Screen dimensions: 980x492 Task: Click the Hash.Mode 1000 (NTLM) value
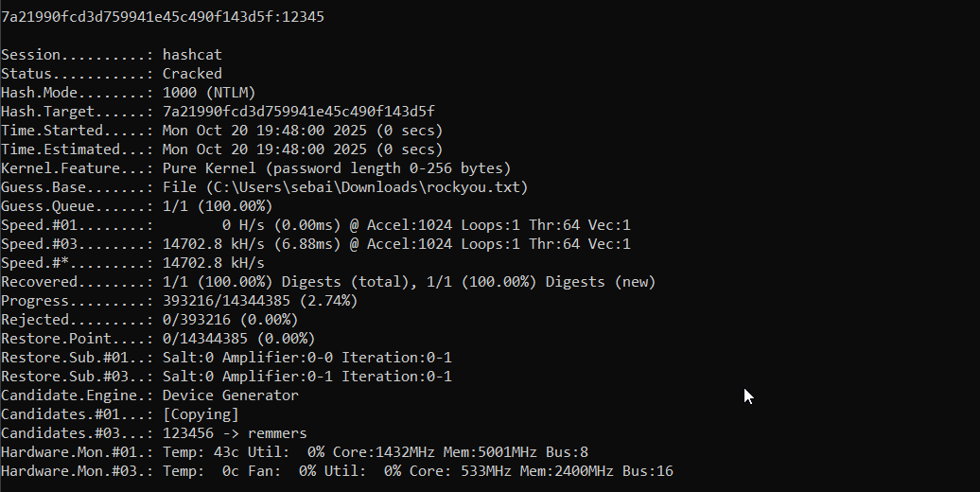pyautogui.click(x=209, y=93)
